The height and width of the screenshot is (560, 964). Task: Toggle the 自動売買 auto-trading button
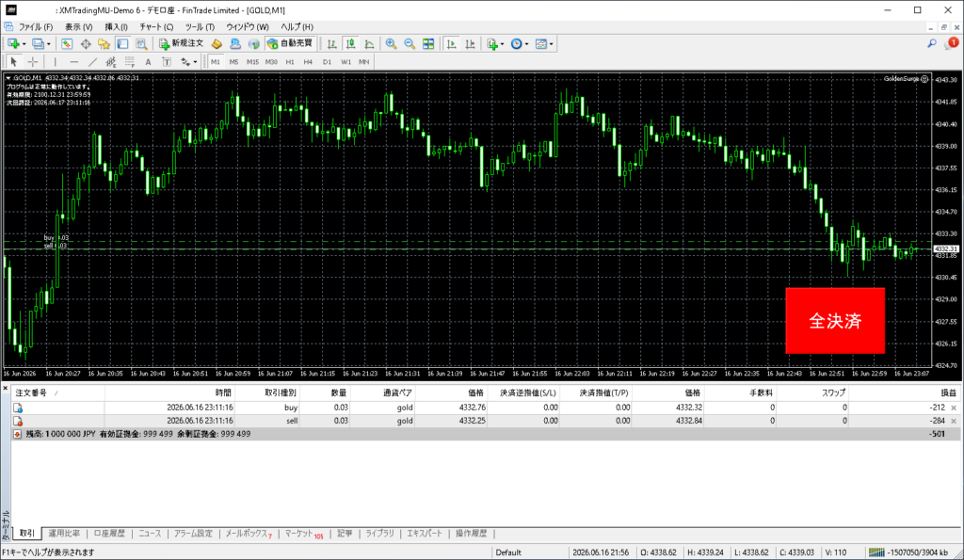pyautogui.click(x=290, y=43)
